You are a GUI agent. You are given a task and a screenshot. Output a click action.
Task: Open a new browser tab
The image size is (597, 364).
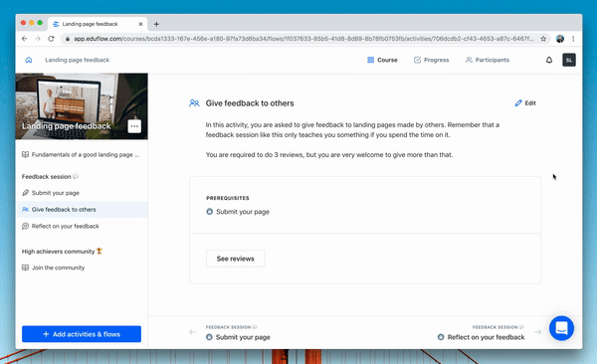pos(156,24)
